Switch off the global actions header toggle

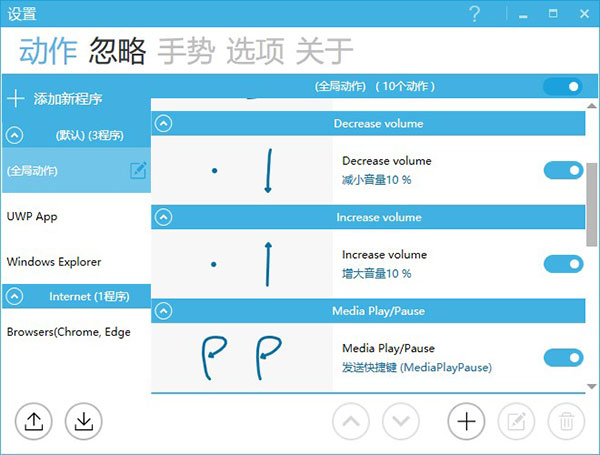(x=563, y=86)
